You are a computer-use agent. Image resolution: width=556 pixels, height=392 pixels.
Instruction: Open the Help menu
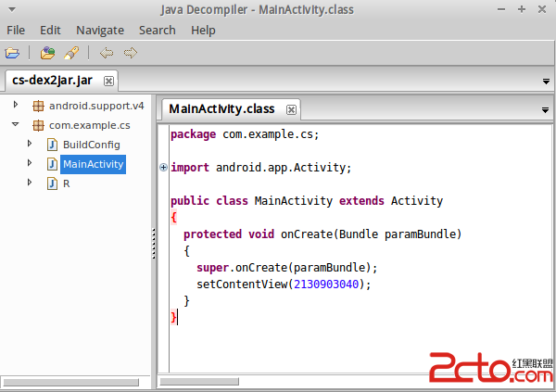click(x=203, y=31)
